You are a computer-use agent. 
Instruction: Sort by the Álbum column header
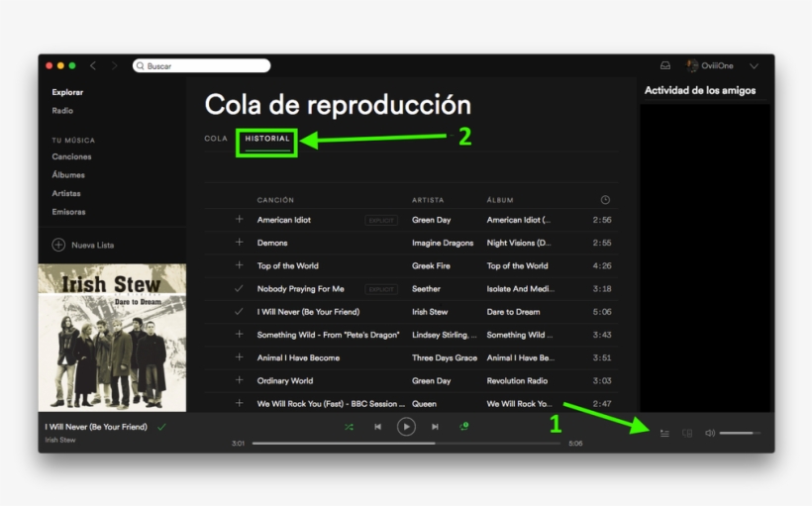pyautogui.click(x=500, y=200)
